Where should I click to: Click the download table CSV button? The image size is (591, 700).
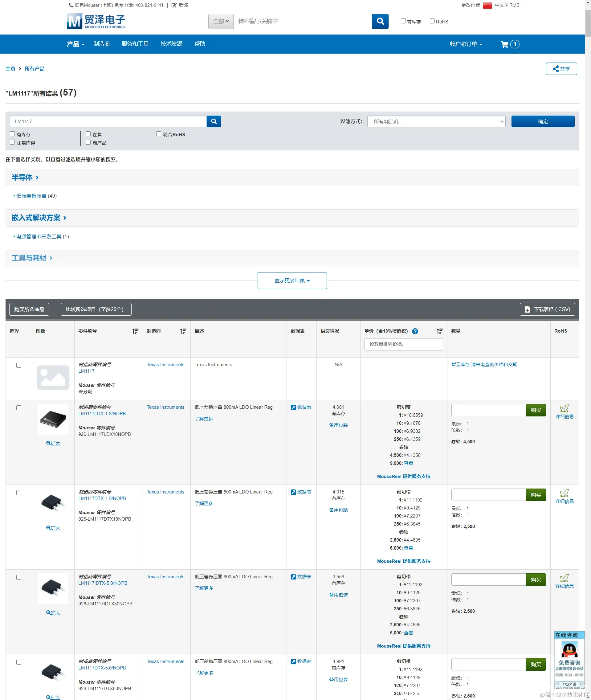(547, 309)
